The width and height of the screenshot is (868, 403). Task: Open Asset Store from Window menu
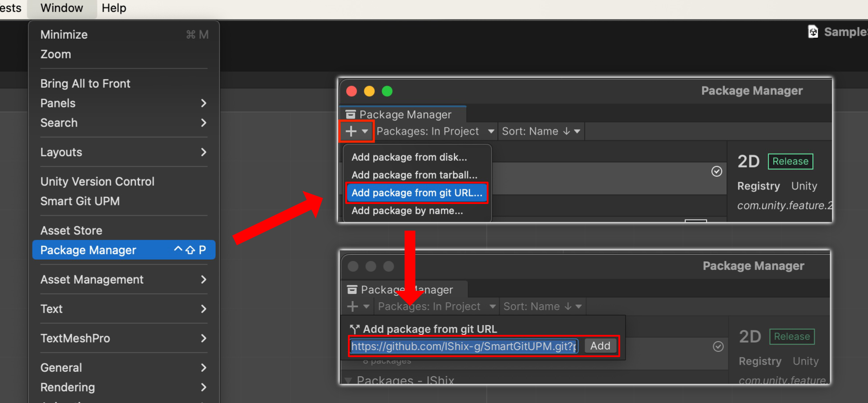click(124, 230)
